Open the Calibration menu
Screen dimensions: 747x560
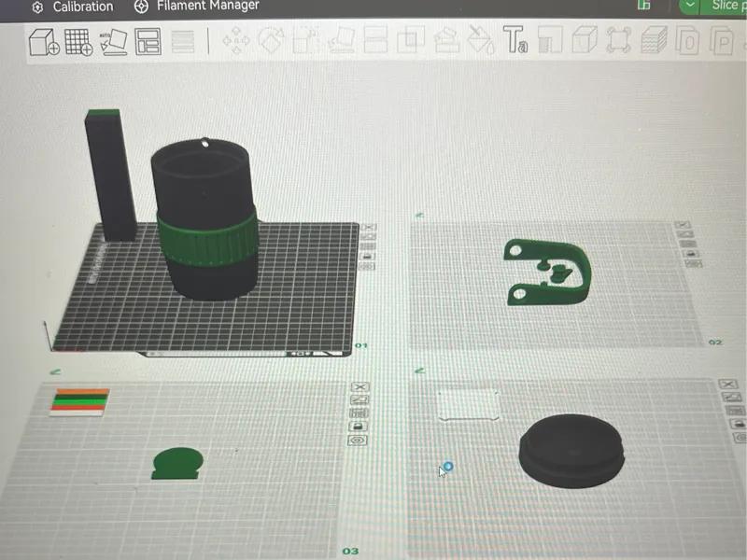point(73,7)
